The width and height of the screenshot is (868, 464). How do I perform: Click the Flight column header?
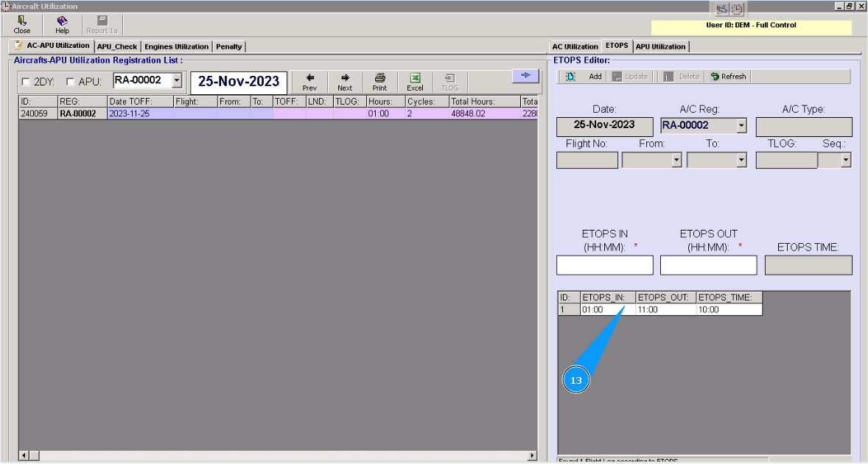[195, 102]
